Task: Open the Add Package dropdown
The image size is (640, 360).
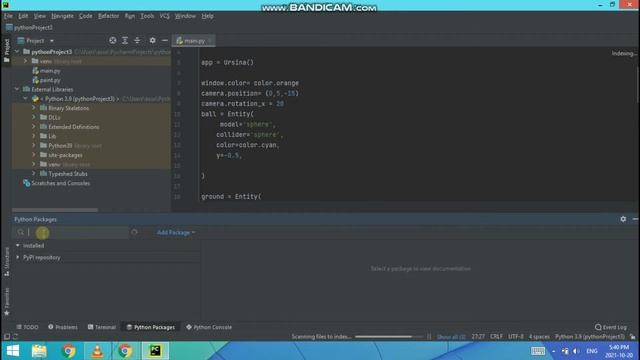Action: [176, 232]
